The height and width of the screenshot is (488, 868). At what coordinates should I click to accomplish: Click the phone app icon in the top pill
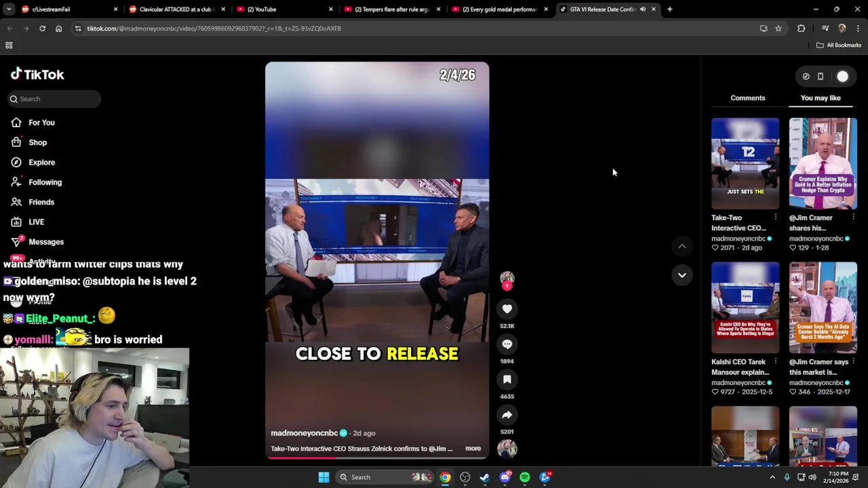[820, 77]
